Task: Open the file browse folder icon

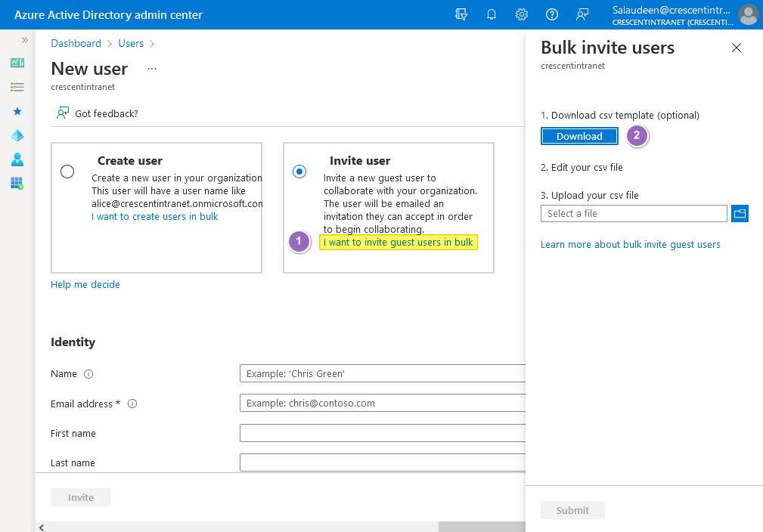Action: pos(740,214)
